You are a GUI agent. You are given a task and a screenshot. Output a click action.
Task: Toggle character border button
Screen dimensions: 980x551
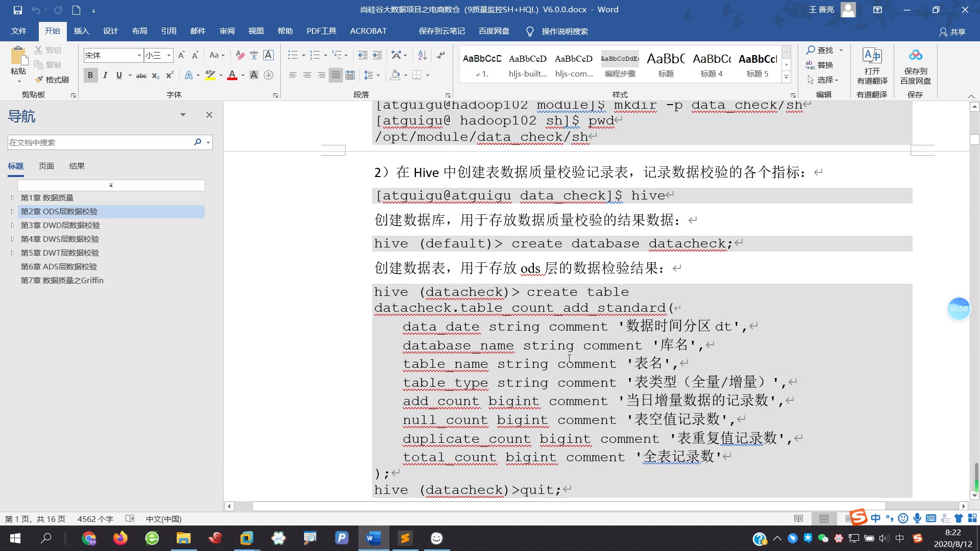[x=268, y=55]
